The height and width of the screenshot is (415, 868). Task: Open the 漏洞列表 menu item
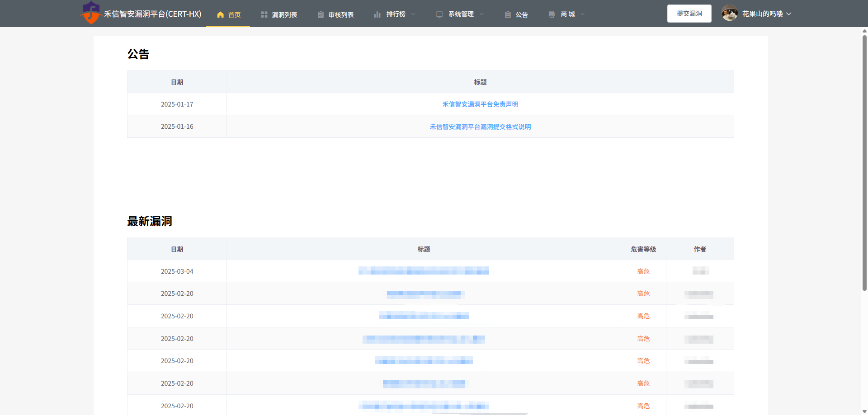[x=284, y=14]
